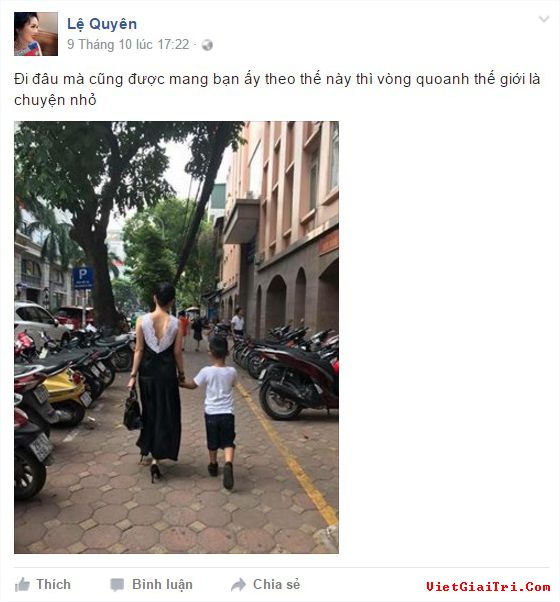560x602 pixels.
Task: Click the yellow scooter in the photo
Action: [x=66, y=394]
